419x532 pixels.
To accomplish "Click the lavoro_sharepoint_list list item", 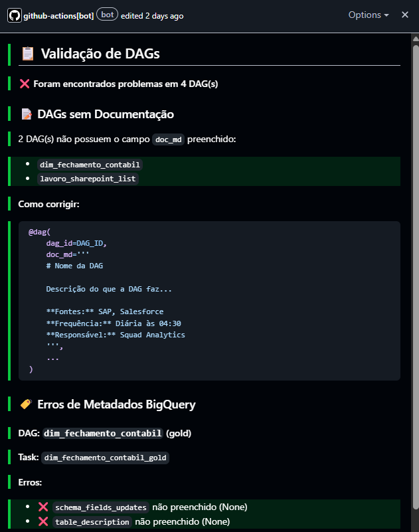I will [88, 179].
